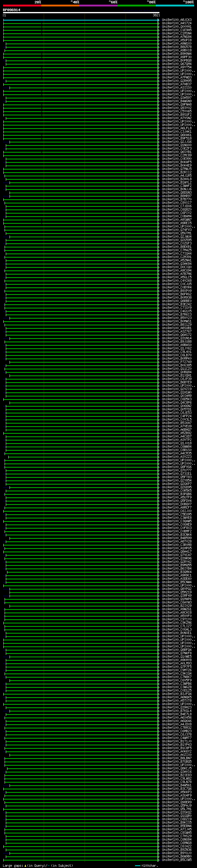Open UniRef100_A7VEU9 hit
The width and height of the screenshot is (197, 868).
[177, 426]
